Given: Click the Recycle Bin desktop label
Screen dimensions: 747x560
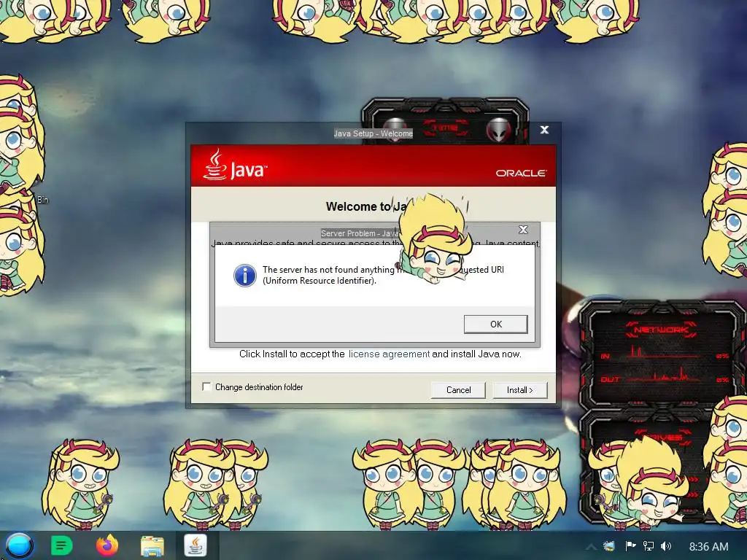Looking at the screenshot, I should pyautogui.click(x=43, y=200).
